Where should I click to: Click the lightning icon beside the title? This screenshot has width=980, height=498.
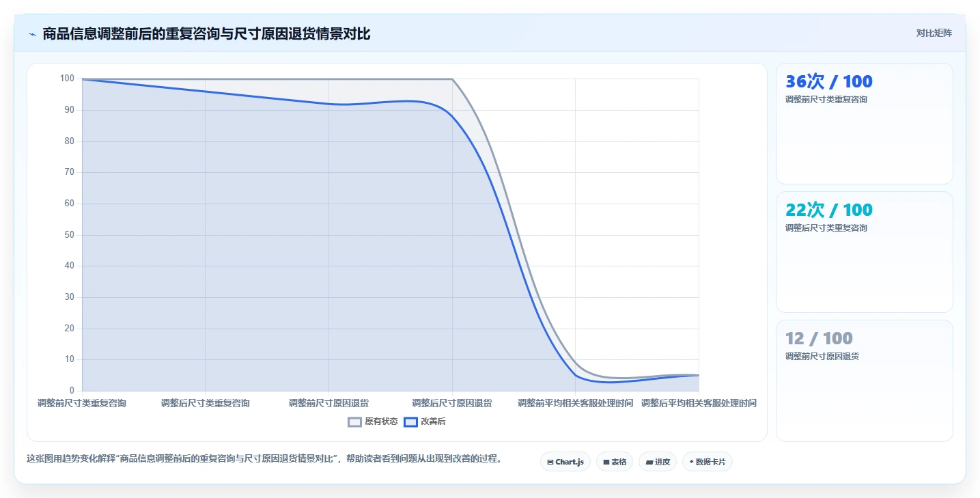pos(33,34)
